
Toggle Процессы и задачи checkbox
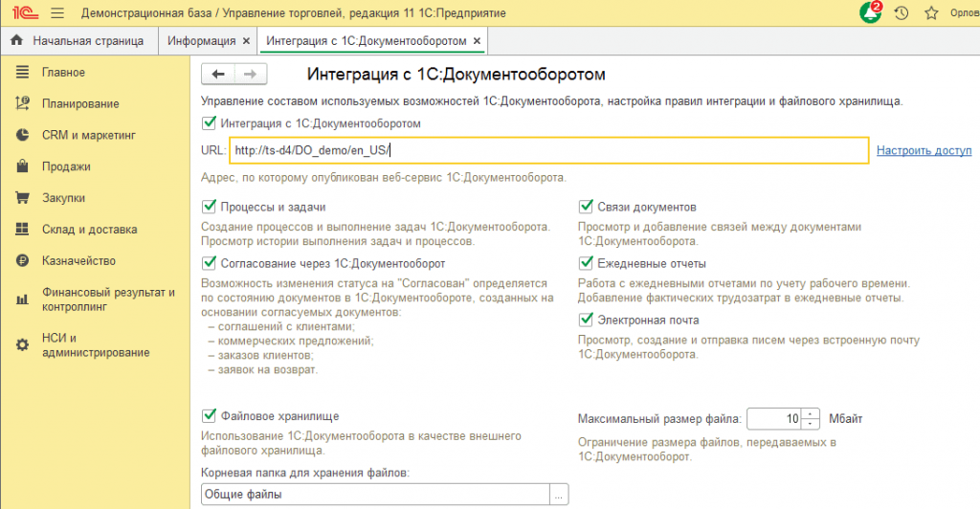pos(209,206)
